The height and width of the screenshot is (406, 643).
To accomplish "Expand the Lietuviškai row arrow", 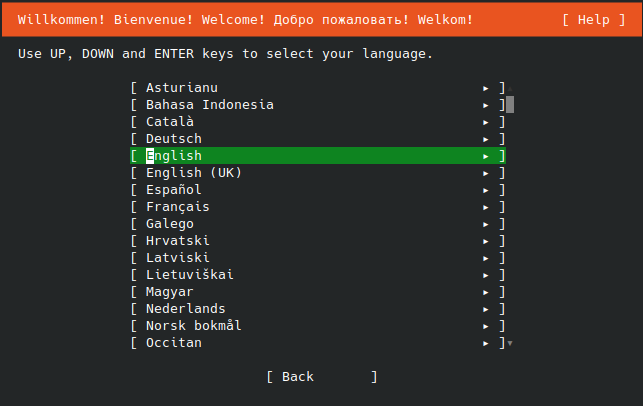I will [486, 275].
